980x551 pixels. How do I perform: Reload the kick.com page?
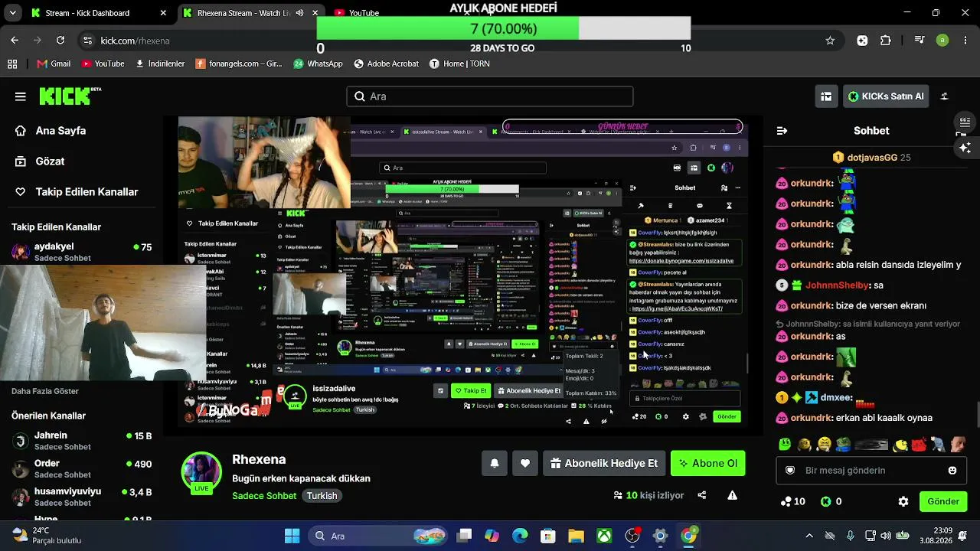point(60,41)
